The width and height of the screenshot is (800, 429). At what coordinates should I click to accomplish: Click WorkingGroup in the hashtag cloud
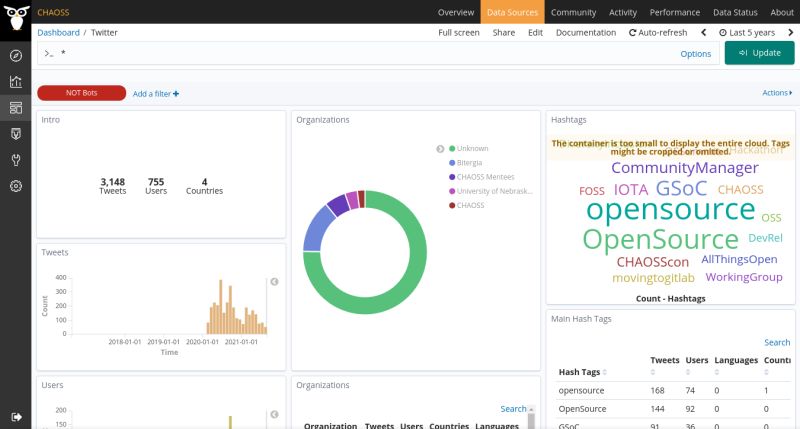click(x=744, y=277)
